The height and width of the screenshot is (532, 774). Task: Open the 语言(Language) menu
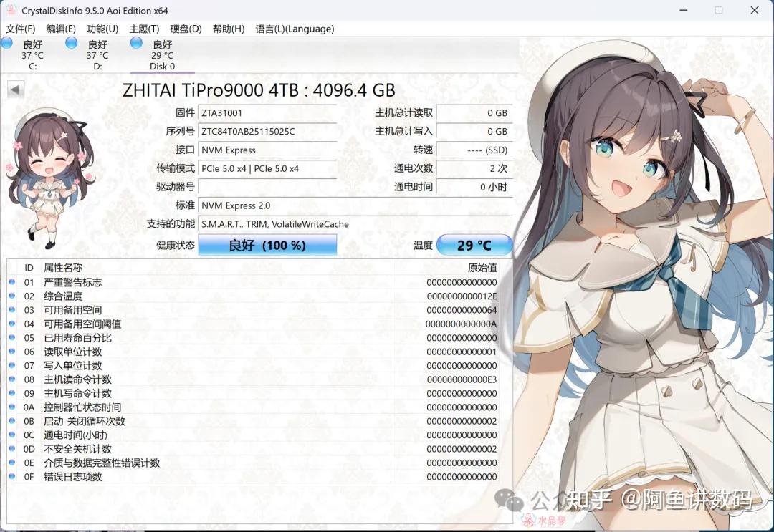(x=295, y=29)
